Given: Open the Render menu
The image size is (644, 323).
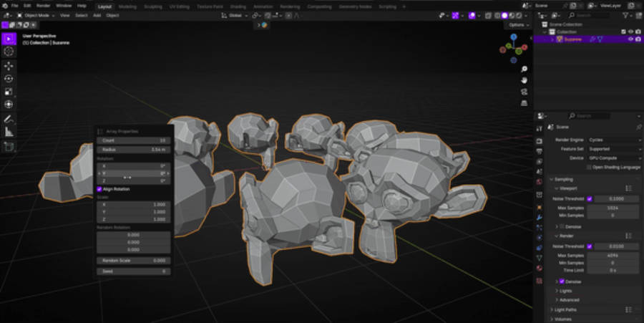Looking at the screenshot, I should (x=44, y=6).
